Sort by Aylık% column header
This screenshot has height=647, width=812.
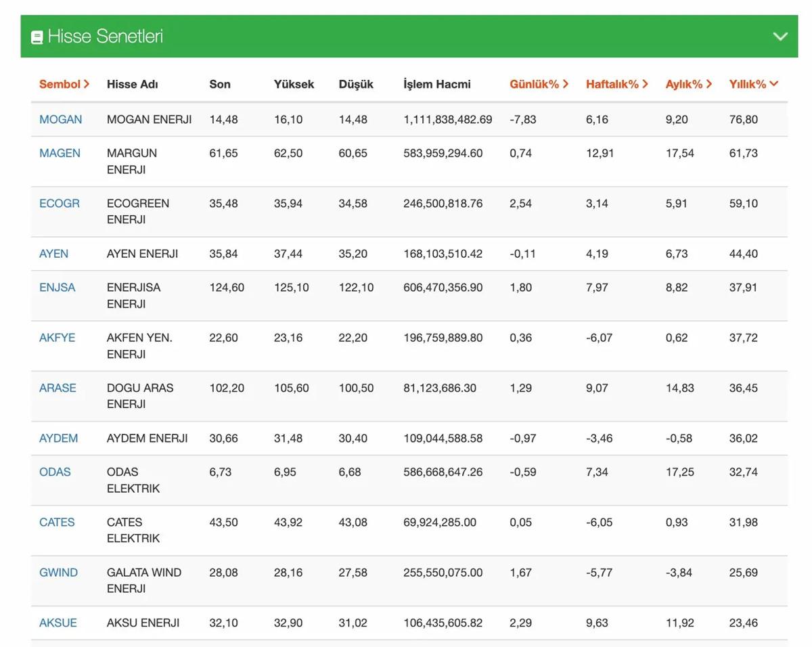coord(688,84)
